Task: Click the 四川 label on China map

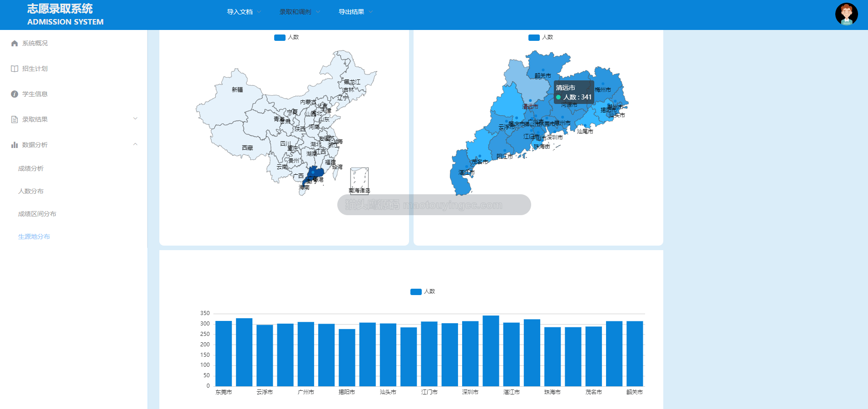Action: (286, 144)
